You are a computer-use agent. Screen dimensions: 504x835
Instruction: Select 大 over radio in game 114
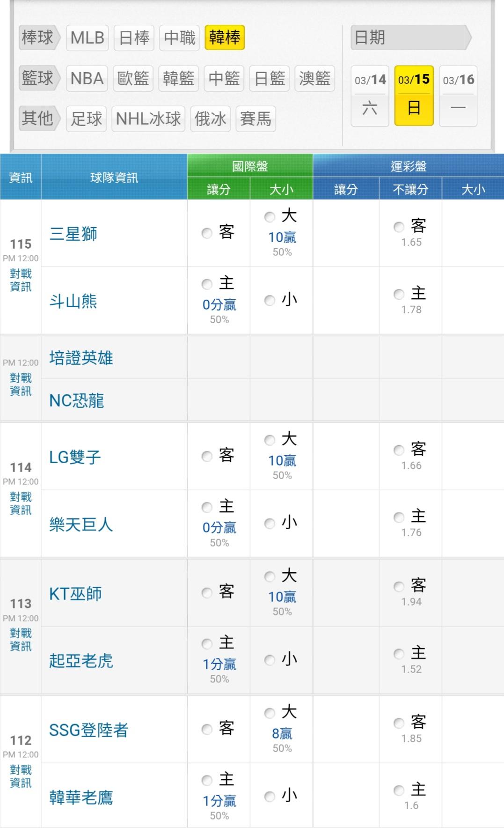click(x=270, y=440)
